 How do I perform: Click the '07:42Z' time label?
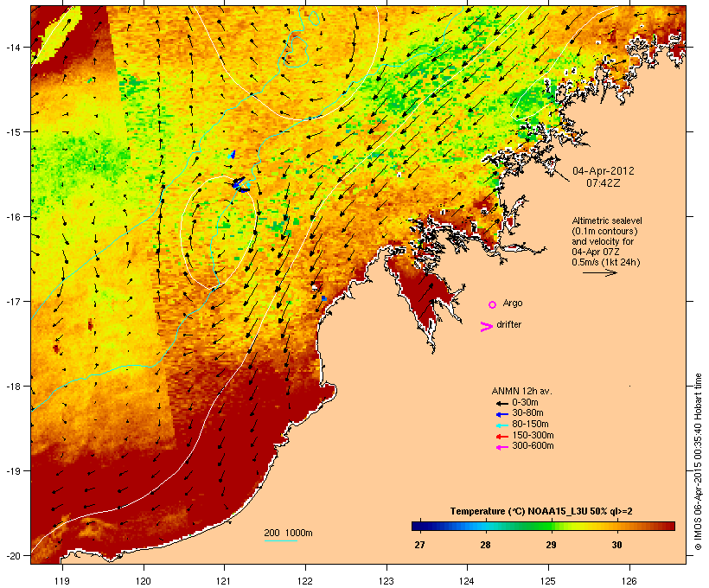point(604,183)
